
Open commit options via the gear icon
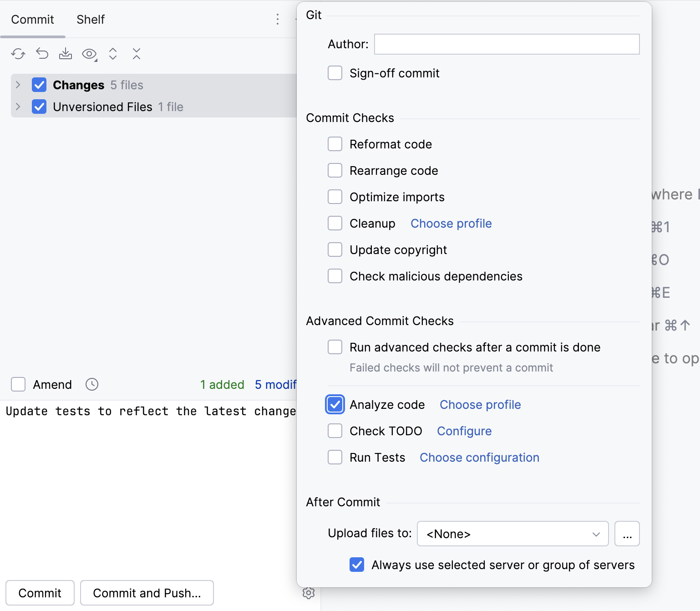pos(309,593)
